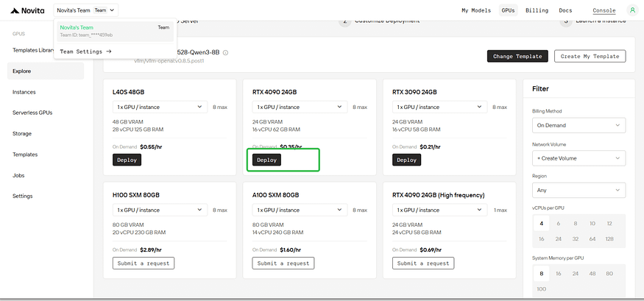The height and width of the screenshot is (301, 644).
Task: Go to Billing page
Action: pos(537,10)
